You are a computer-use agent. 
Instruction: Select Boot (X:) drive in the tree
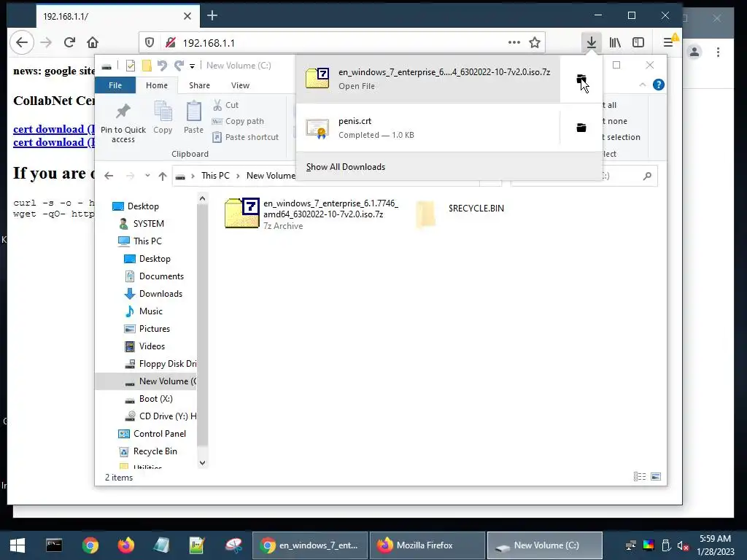click(x=148, y=399)
